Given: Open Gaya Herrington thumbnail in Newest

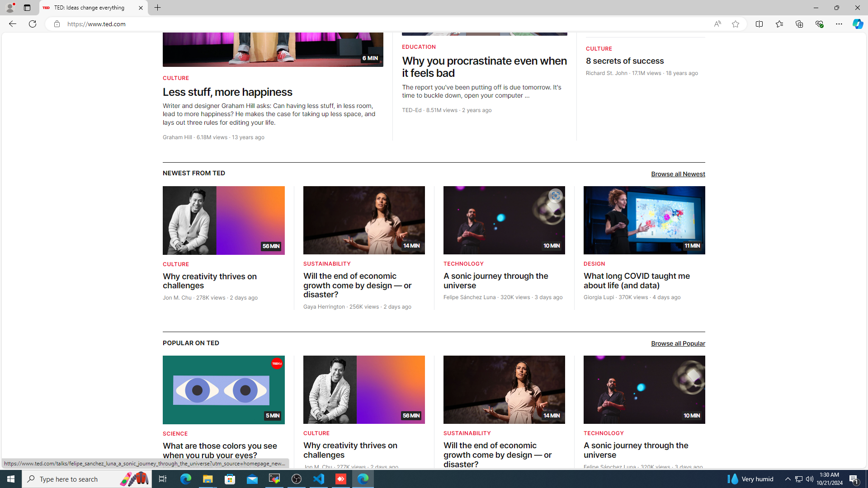Looking at the screenshot, I should pos(364,221).
